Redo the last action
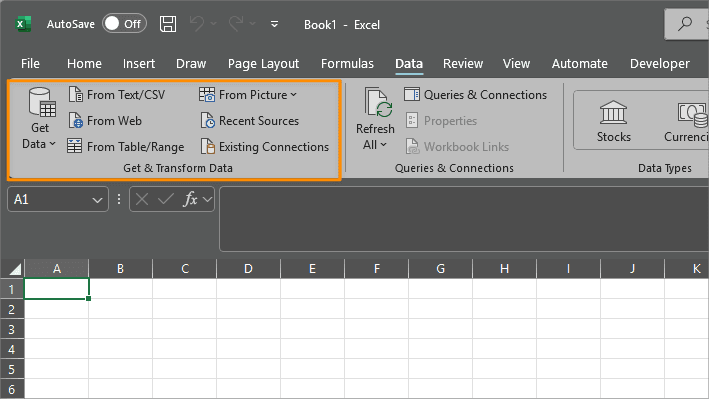 pyautogui.click(x=236, y=24)
